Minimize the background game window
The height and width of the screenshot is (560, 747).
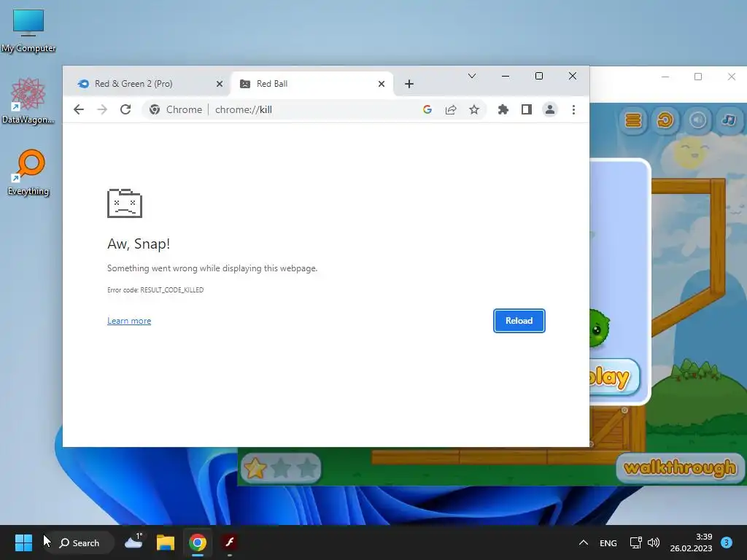(x=665, y=77)
